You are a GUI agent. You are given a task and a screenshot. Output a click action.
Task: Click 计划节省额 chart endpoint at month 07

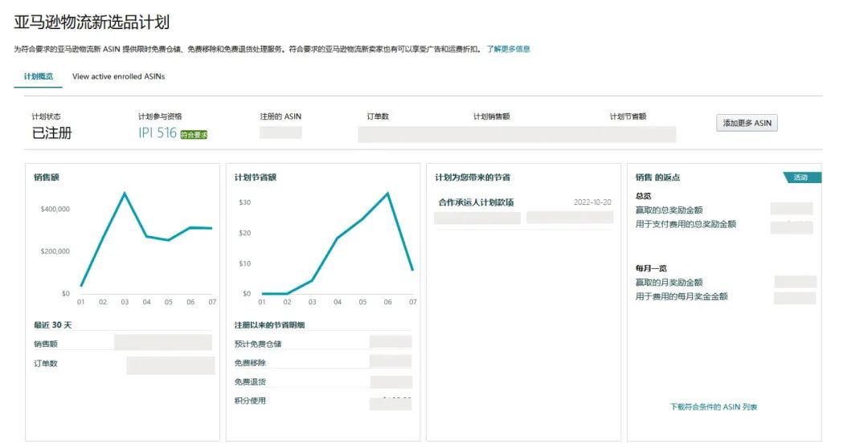click(x=412, y=270)
